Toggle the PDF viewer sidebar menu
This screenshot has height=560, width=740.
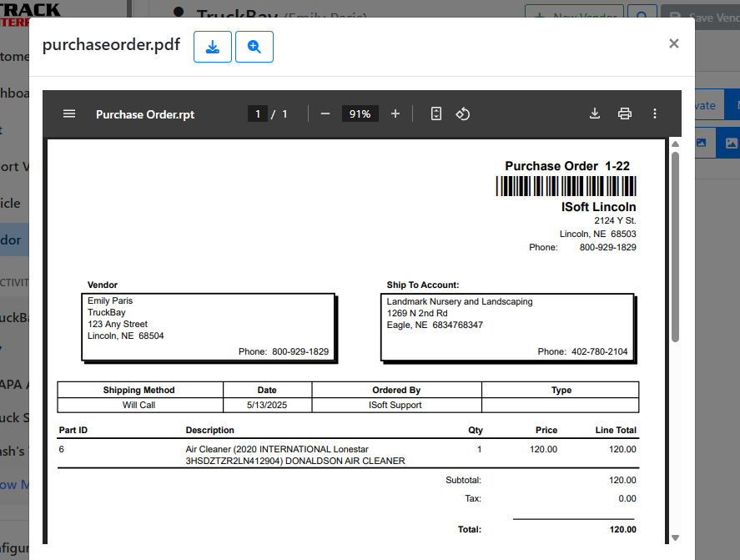[69, 114]
